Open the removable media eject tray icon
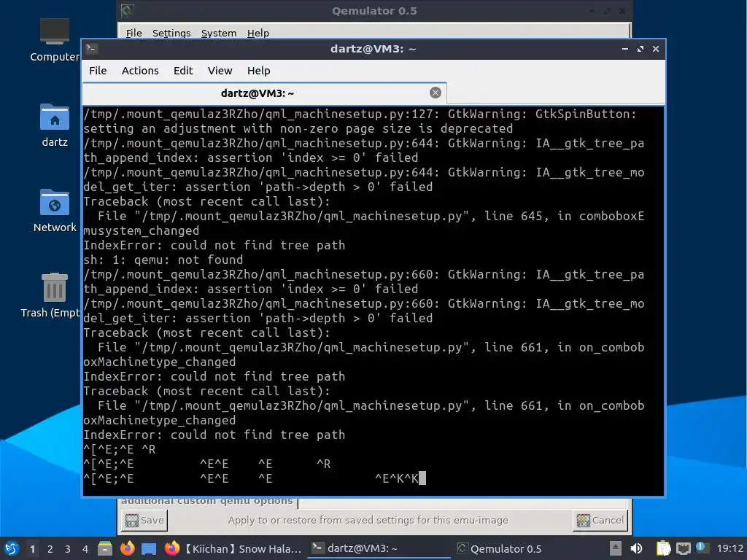Image resolution: width=747 pixels, height=560 pixels. point(615,548)
